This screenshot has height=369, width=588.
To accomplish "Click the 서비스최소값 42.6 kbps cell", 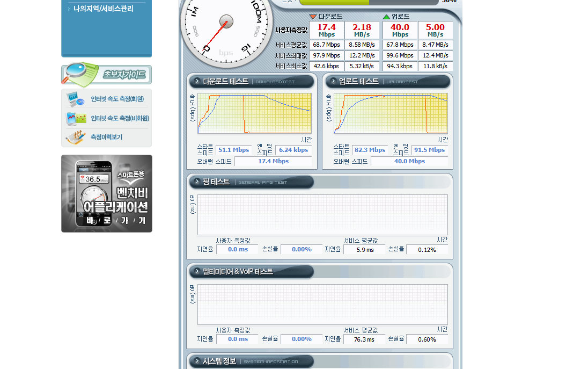I will (x=327, y=66).
